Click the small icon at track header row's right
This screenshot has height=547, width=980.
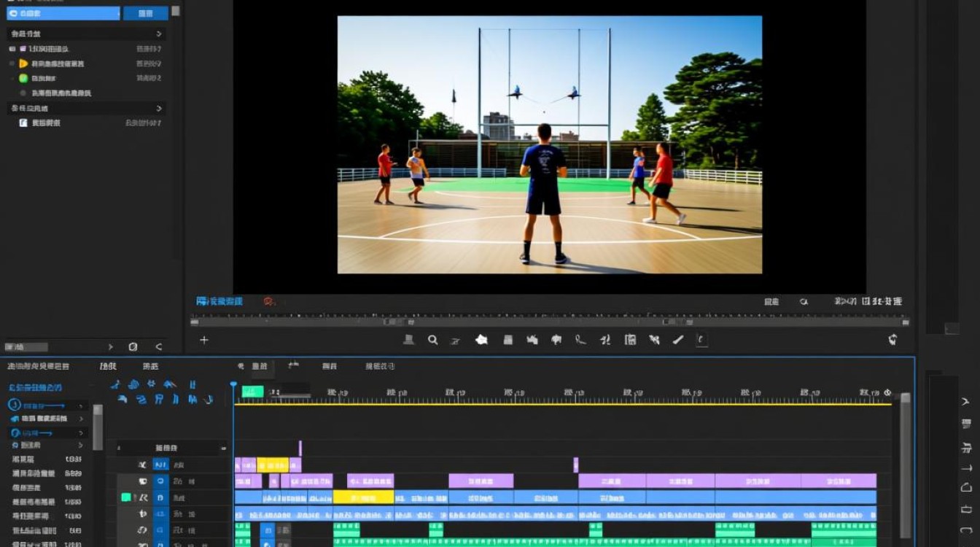(224, 449)
